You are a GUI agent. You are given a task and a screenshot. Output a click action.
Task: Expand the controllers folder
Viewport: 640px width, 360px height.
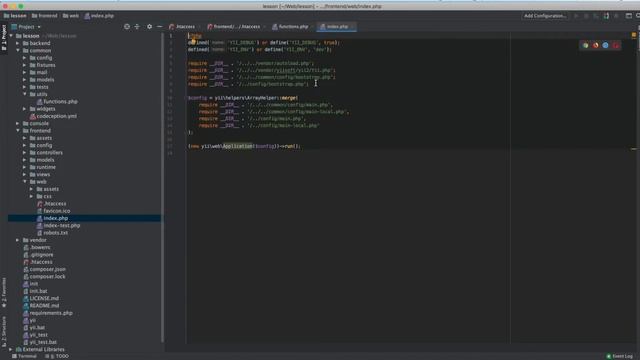coord(24,153)
